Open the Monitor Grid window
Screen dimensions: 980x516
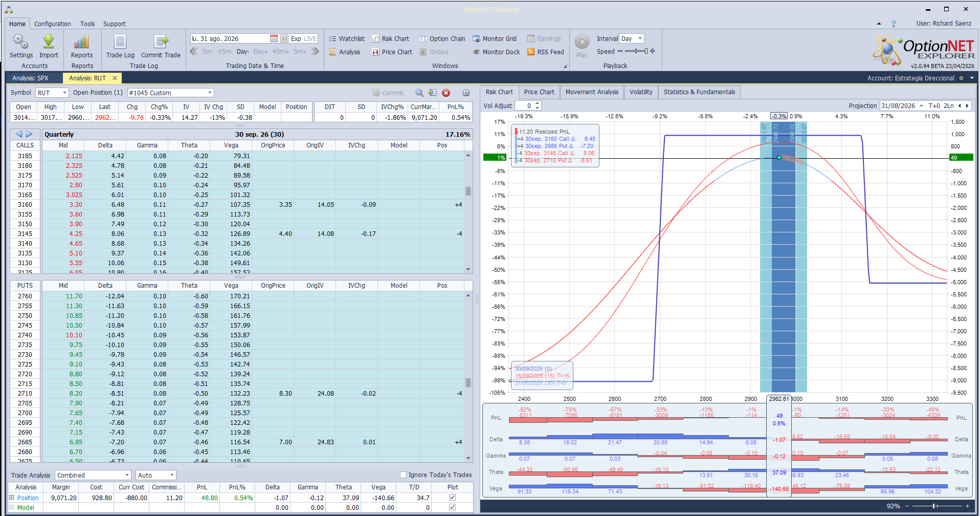495,38
